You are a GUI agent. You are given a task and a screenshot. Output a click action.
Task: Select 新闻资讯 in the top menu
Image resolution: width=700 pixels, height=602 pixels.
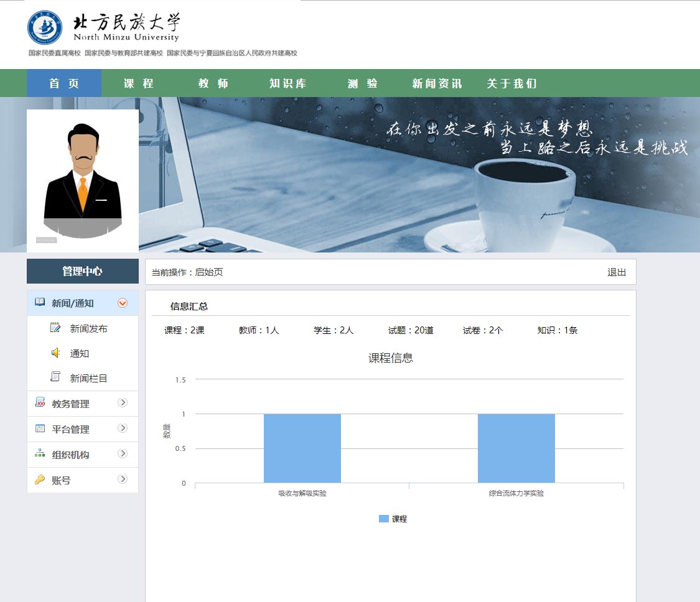437,83
